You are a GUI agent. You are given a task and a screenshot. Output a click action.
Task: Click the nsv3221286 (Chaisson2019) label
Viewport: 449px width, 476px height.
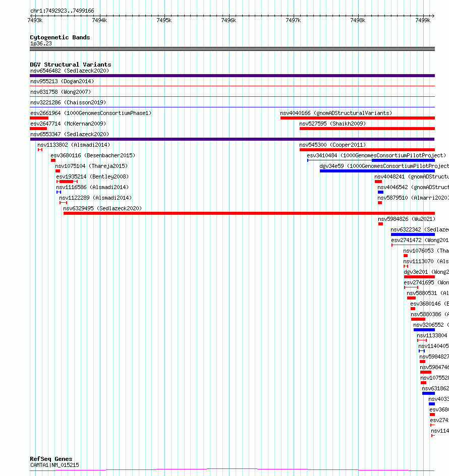click(68, 102)
